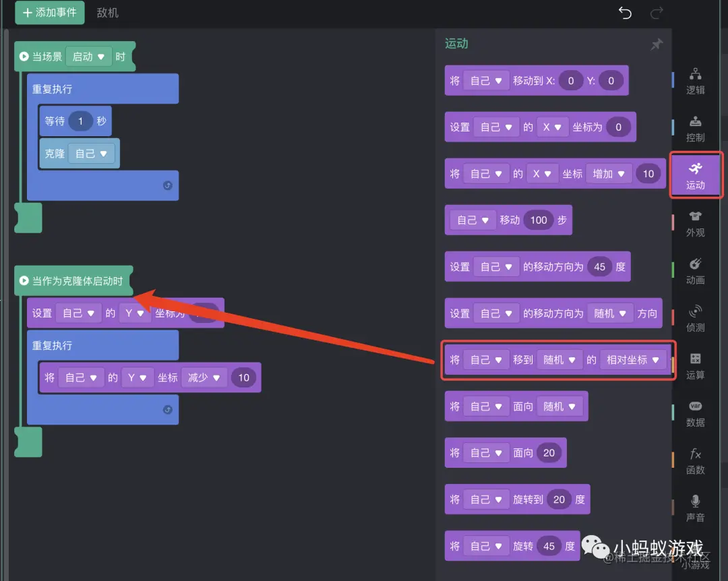Select the 将 自己 旋转到 度 block
The image size is (728, 581).
click(x=517, y=499)
